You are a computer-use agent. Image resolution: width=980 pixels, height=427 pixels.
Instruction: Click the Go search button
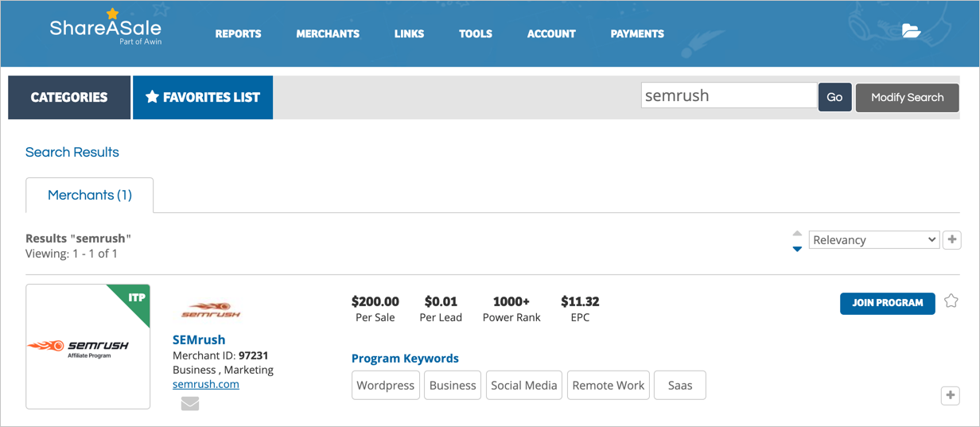tap(834, 97)
